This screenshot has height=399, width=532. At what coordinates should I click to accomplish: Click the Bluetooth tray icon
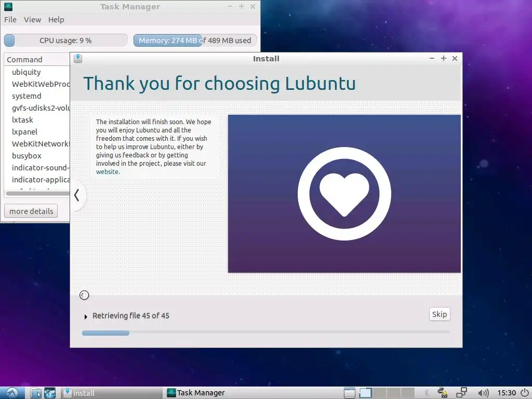coord(426,393)
